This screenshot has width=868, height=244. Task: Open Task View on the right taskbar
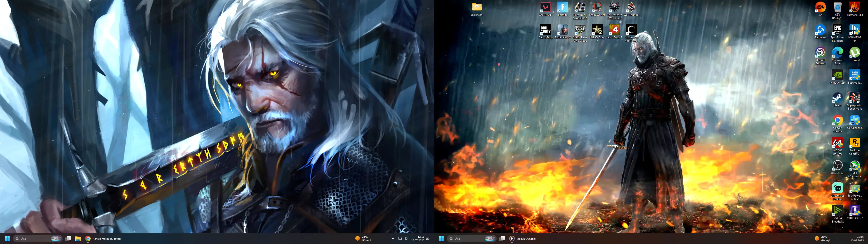[502, 239]
